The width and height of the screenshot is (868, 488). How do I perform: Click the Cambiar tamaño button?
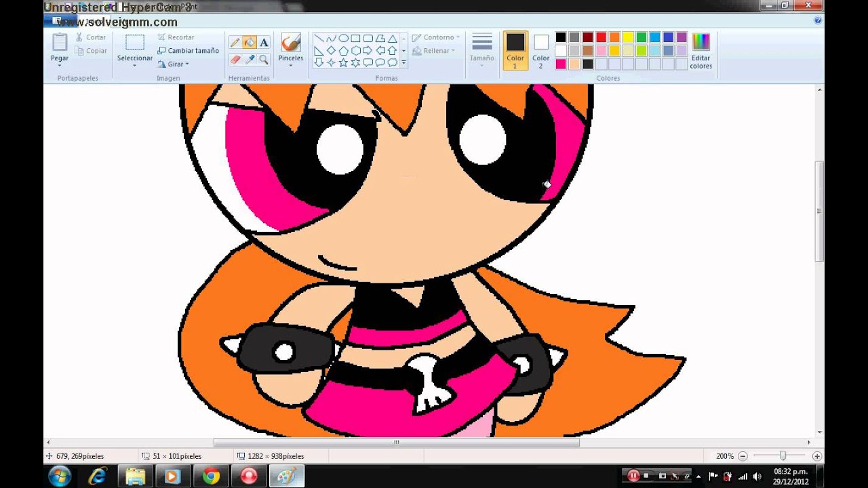click(x=188, y=51)
